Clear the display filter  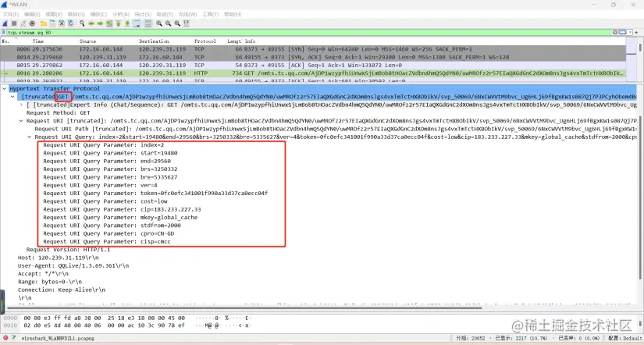tap(615, 32)
